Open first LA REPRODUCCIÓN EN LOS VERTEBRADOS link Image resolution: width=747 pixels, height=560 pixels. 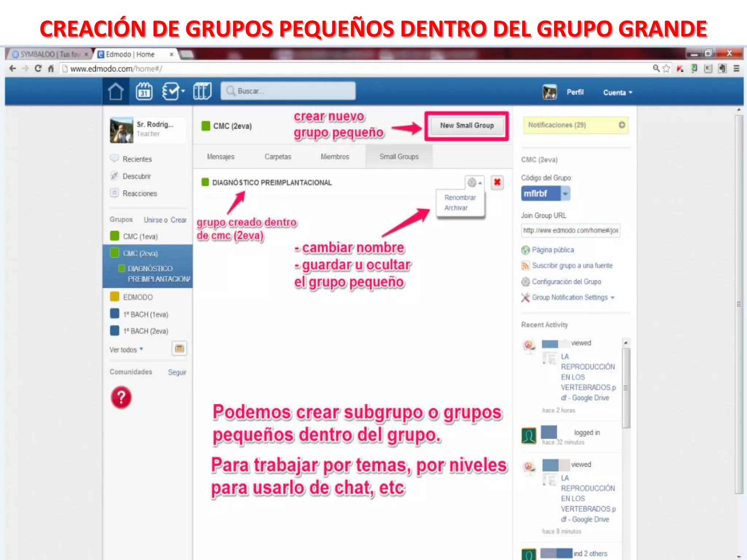tap(588, 377)
